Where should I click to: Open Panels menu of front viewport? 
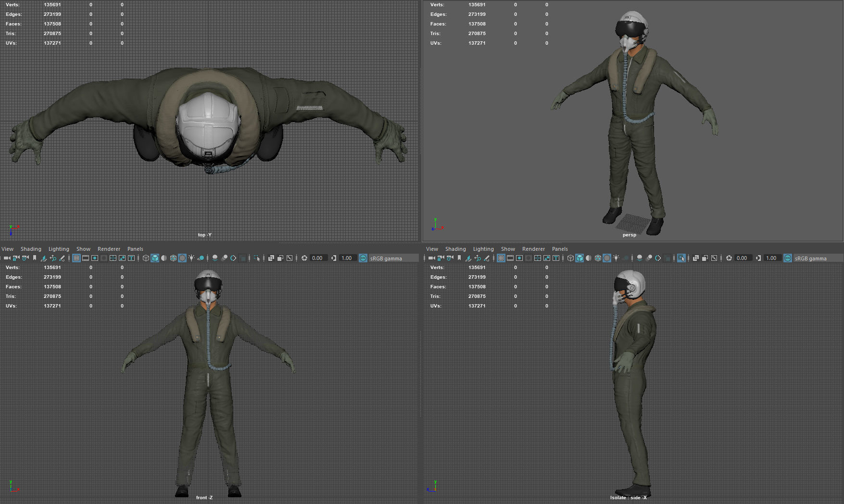click(x=135, y=249)
